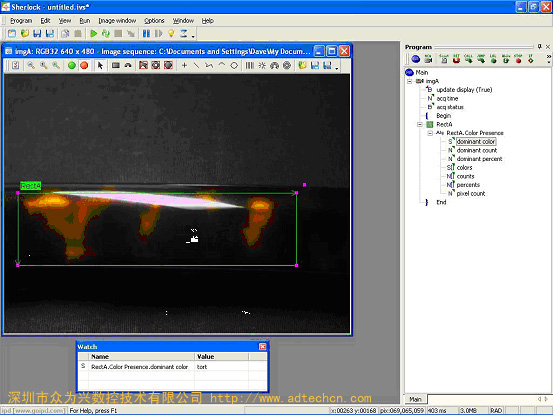Collapse the imgA tree node

point(409,81)
